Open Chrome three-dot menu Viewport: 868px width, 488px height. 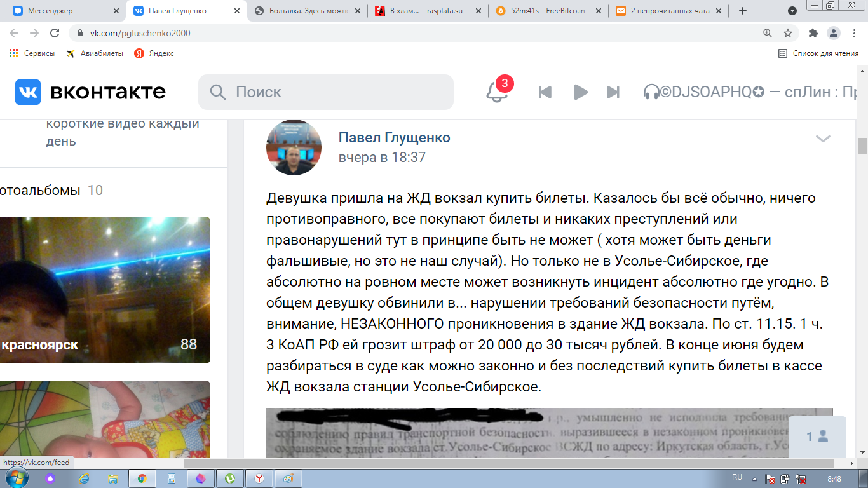[x=854, y=33]
